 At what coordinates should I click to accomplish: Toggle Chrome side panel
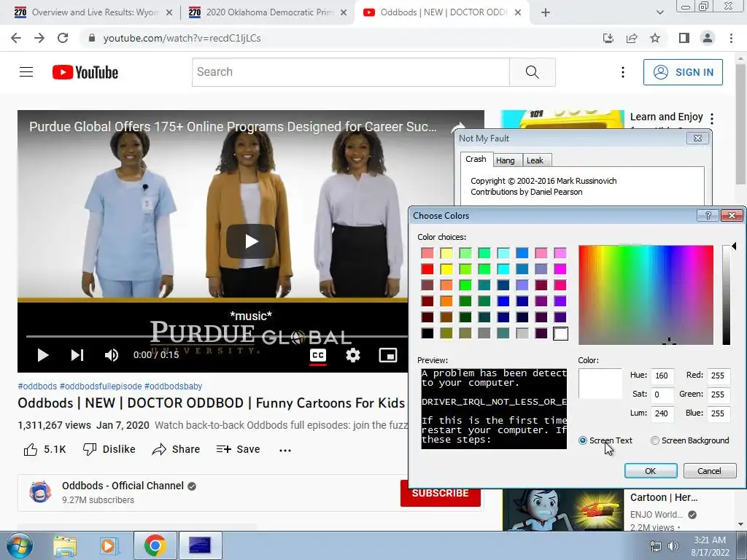684,38
